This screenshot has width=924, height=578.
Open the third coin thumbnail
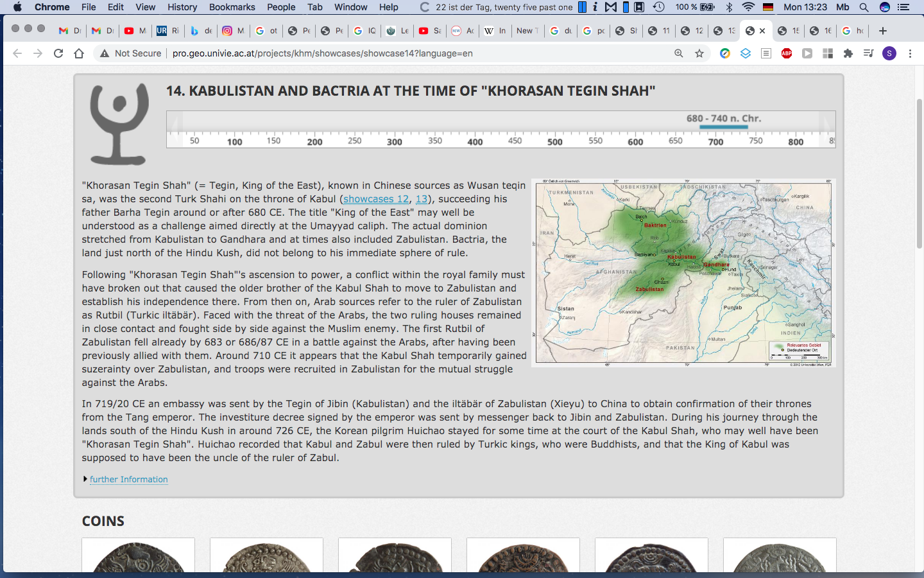tap(395, 556)
